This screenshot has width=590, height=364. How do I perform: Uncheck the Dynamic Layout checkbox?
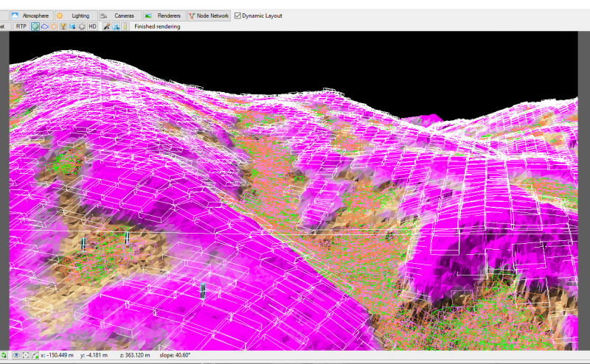pyautogui.click(x=237, y=15)
